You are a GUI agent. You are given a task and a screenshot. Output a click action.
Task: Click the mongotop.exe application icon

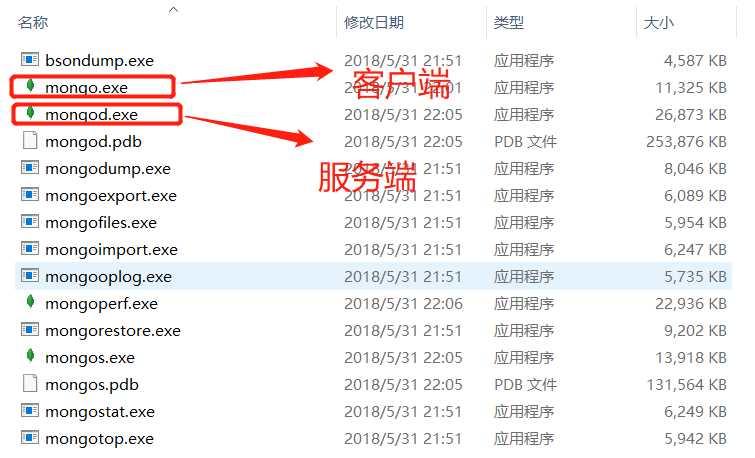(30, 437)
